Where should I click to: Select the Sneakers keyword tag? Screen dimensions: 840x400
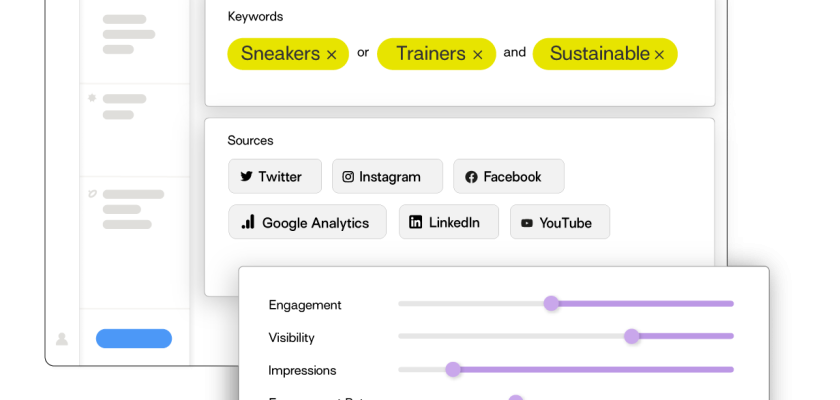point(279,54)
